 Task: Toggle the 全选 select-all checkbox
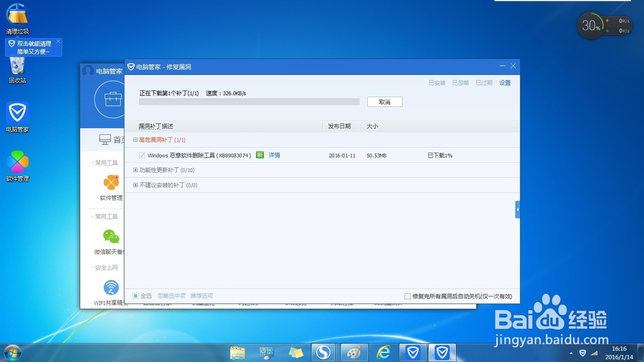(x=135, y=296)
